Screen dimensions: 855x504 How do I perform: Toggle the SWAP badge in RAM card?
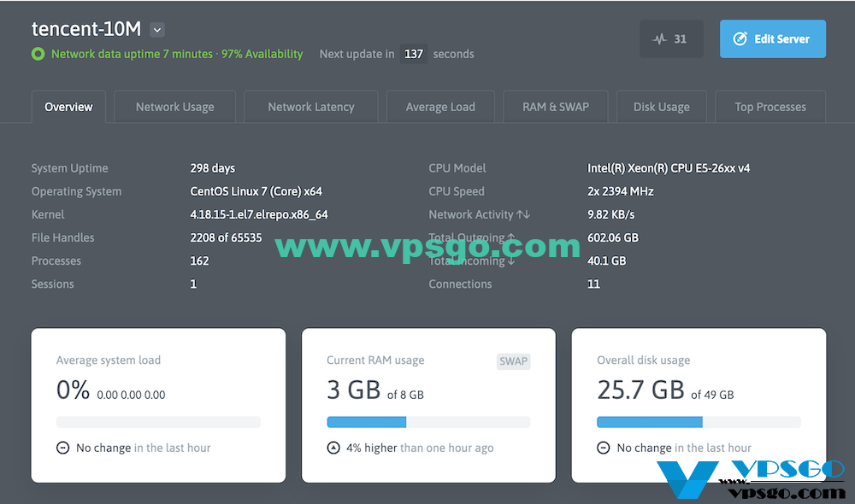tap(513, 361)
